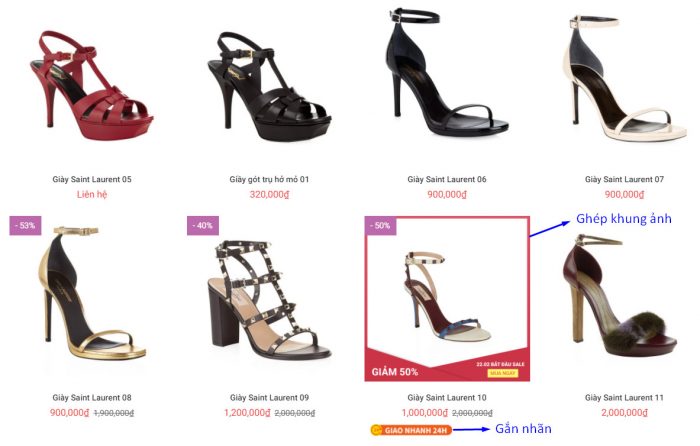Viewport: 700px width, 446px height.
Task: Open the cream Saint Laurent 07 sandal image
Action: pyautogui.click(x=624, y=78)
